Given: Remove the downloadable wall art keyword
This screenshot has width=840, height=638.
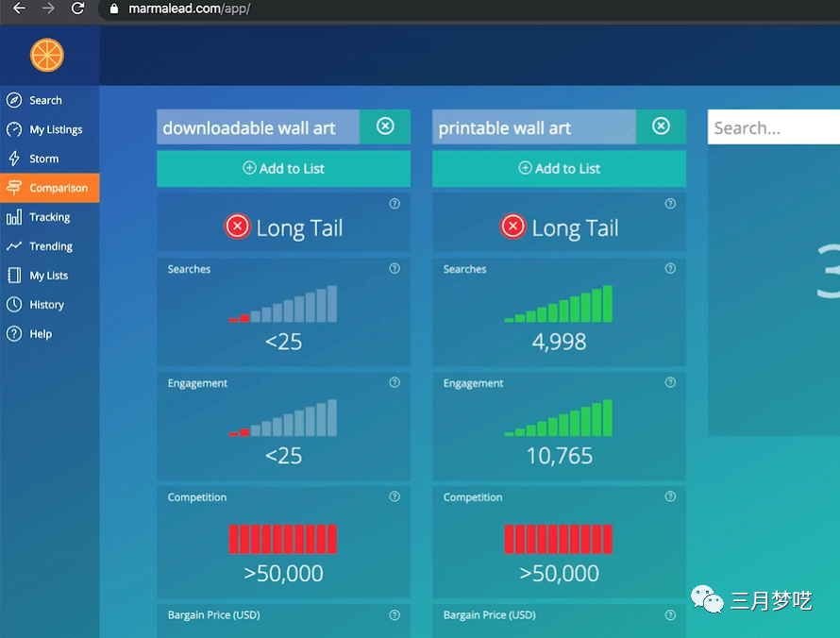Looking at the screenshot, I should 385,126.
